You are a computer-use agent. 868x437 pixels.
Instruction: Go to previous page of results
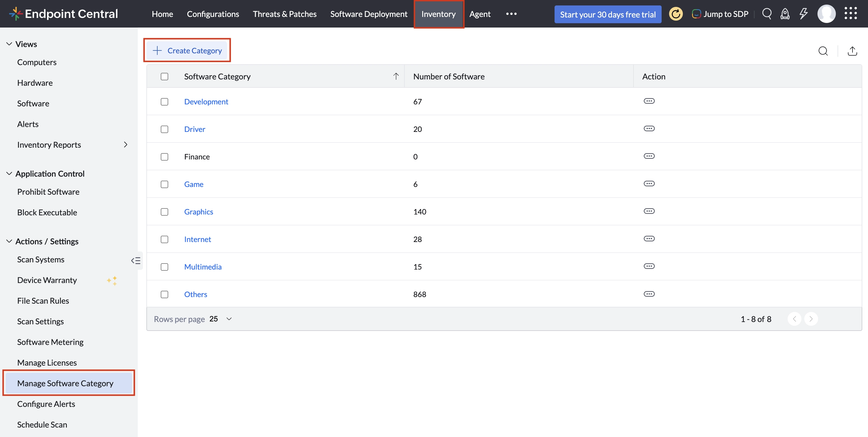coord(794,319)
